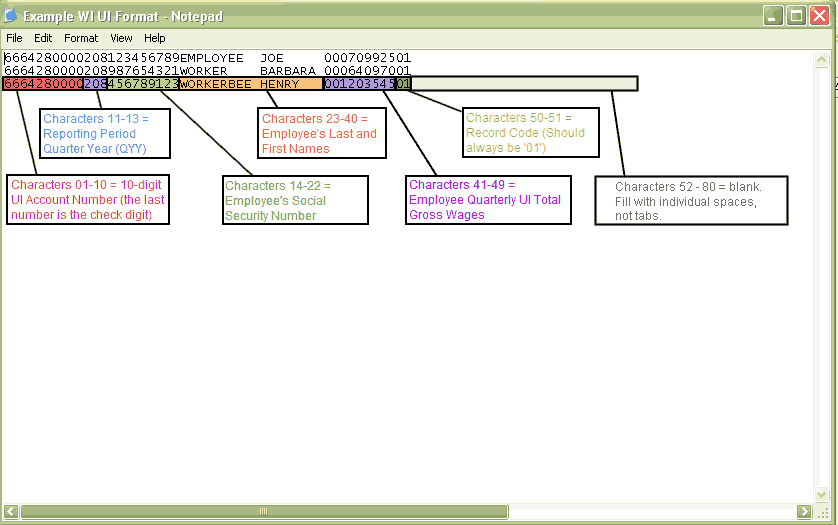Open the File menu
838x525 pixels.
coord(14,38)
